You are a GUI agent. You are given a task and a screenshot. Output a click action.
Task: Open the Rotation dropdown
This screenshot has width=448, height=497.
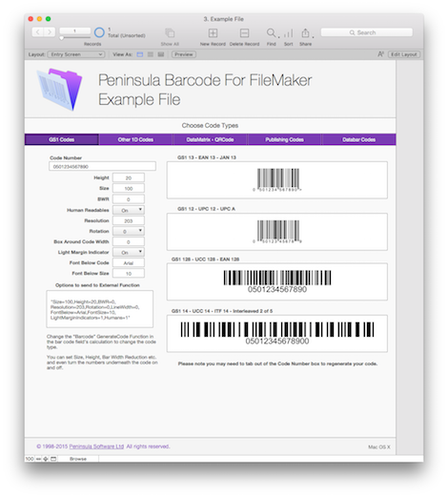(129, 231)
